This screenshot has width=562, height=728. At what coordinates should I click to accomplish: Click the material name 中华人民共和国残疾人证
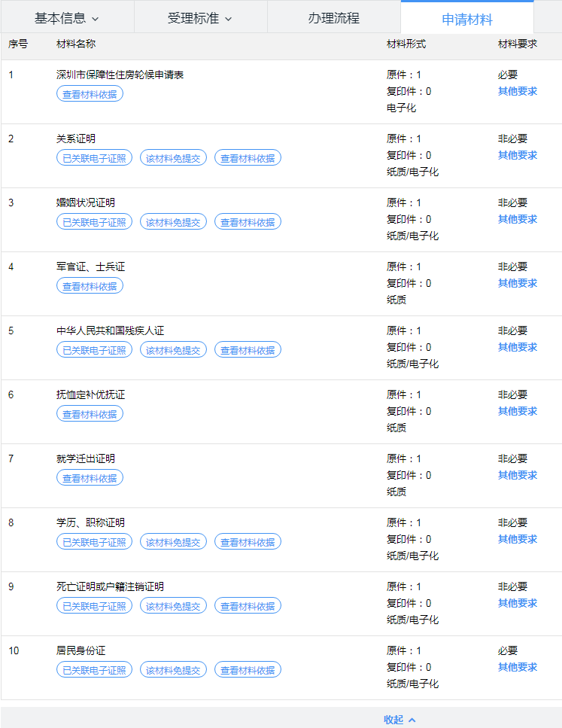point(110,331)
